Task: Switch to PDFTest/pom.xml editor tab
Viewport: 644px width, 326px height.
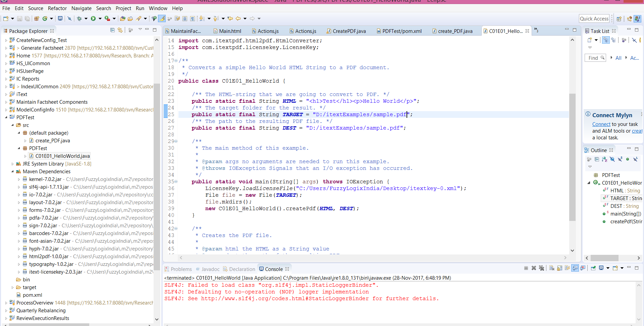Action: pyautogui.click(x=399, y=31)
